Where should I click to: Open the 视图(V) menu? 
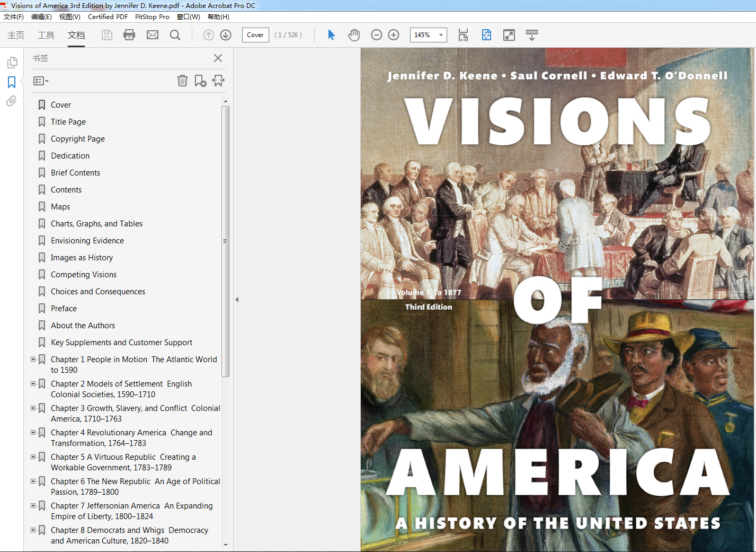point(69,17)
